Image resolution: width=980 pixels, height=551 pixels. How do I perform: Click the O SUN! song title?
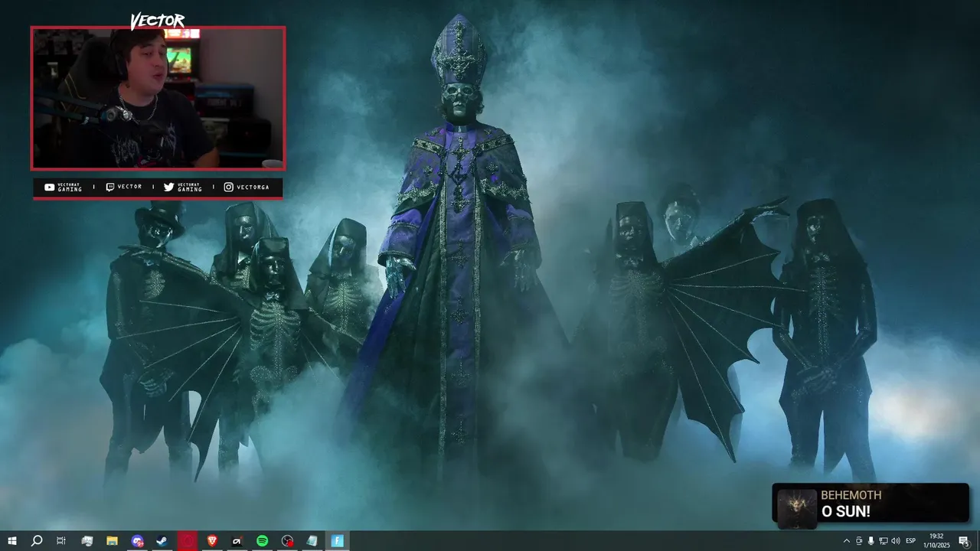click(845, 512)
